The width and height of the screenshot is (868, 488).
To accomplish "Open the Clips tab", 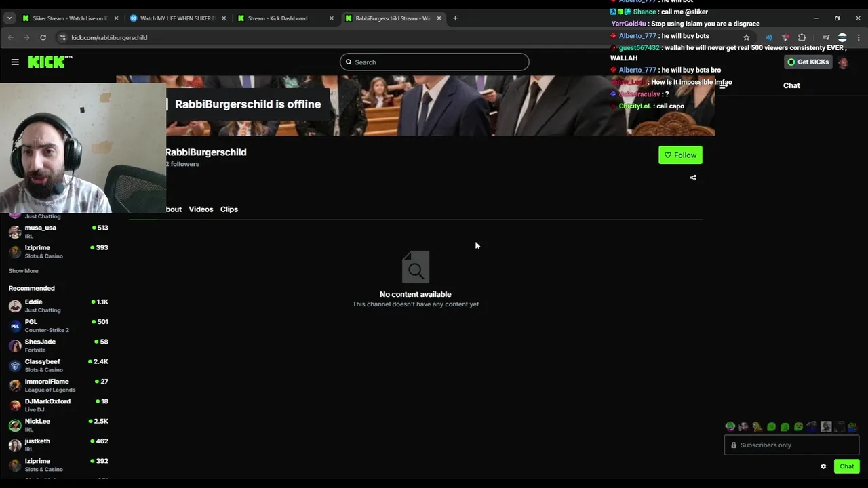I will (229, 209).
